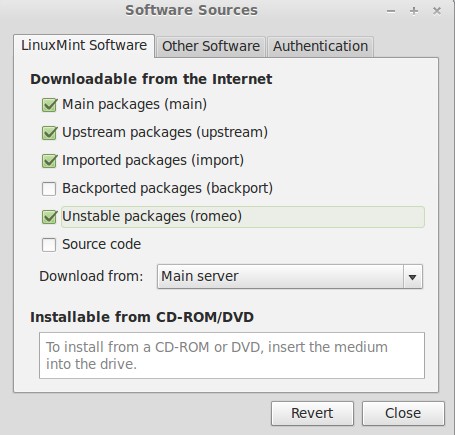455x435 pixels.
Task: Click the Revert button
Action: 312,413
